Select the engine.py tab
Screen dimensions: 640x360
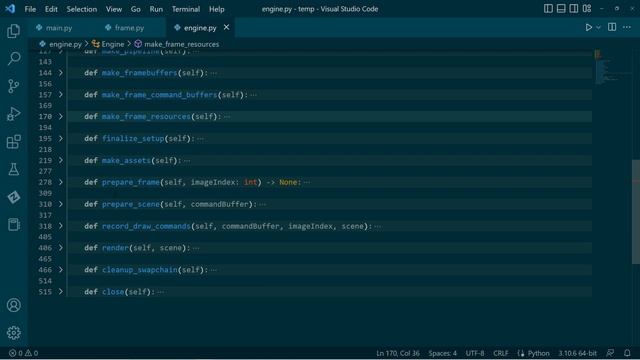point(200,28)
